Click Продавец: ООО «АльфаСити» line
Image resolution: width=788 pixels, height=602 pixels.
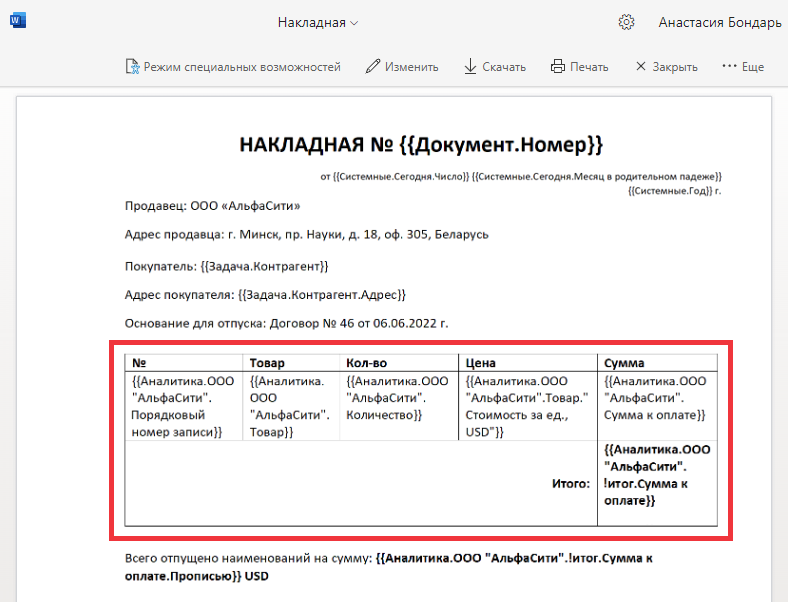pyautogui.click(x=213, y=206)
